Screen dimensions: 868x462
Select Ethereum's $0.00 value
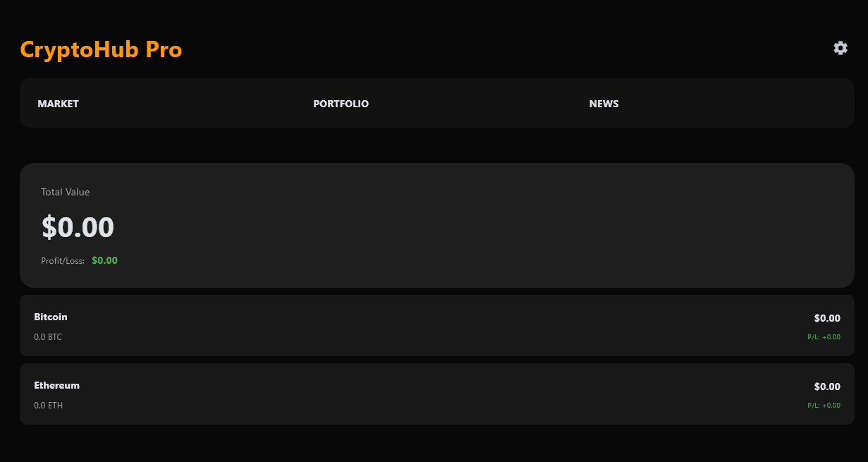point(826,387)
